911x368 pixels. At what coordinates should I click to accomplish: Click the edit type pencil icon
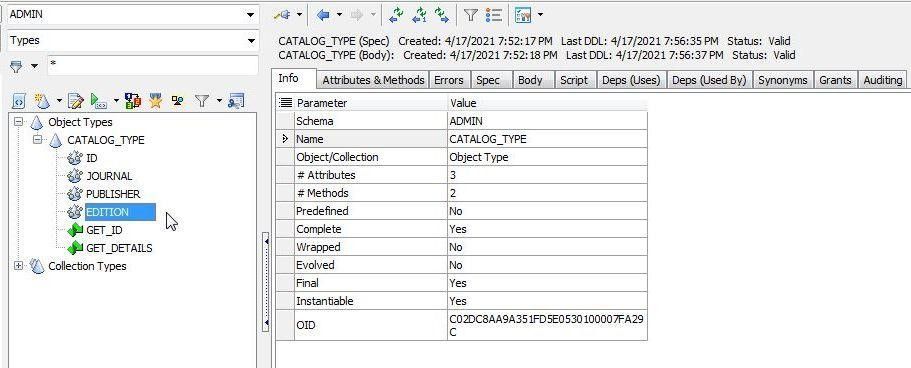coord(76,102)
